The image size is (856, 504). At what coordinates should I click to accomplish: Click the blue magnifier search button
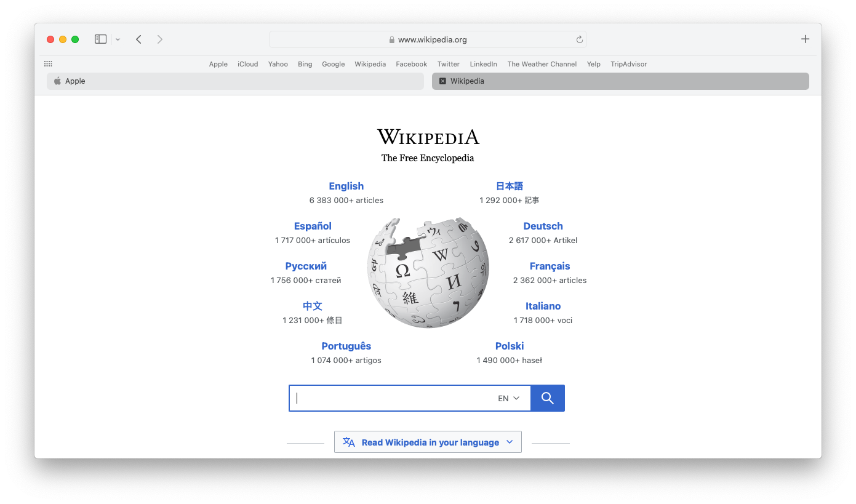[548, 398]
